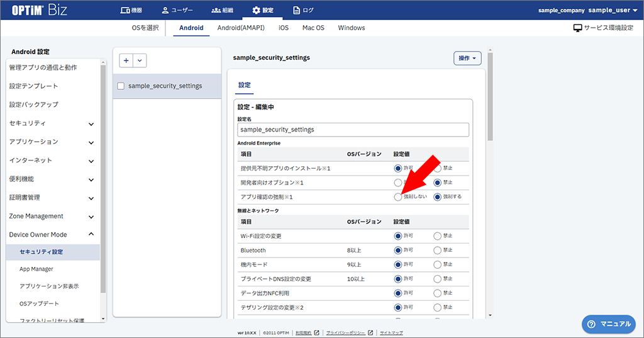Viewport: 644px width, 338px height.
Task: Switch to the Mac OS tab
Action: [x=313, y=28]
